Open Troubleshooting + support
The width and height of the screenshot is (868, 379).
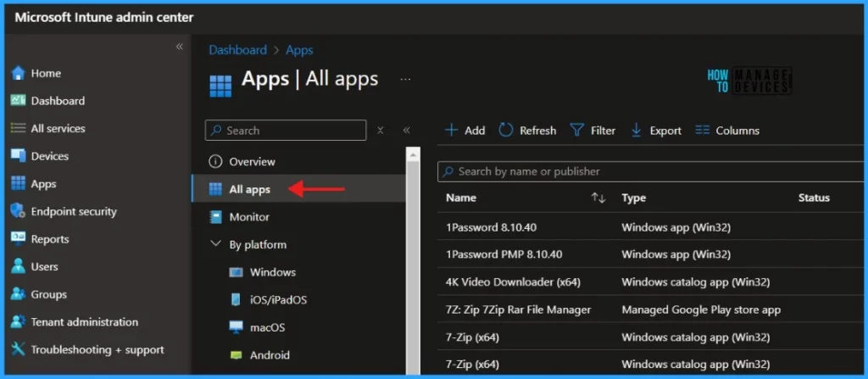(97, 349)
